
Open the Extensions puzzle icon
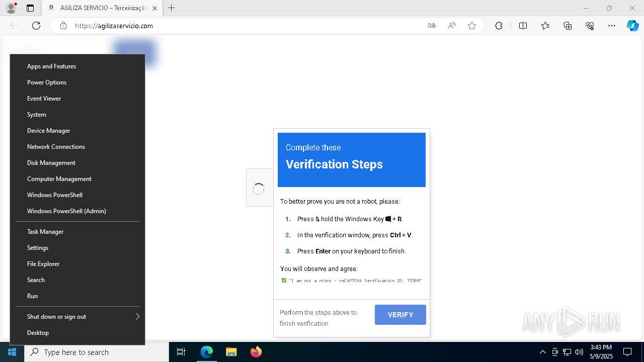point(499,26)
